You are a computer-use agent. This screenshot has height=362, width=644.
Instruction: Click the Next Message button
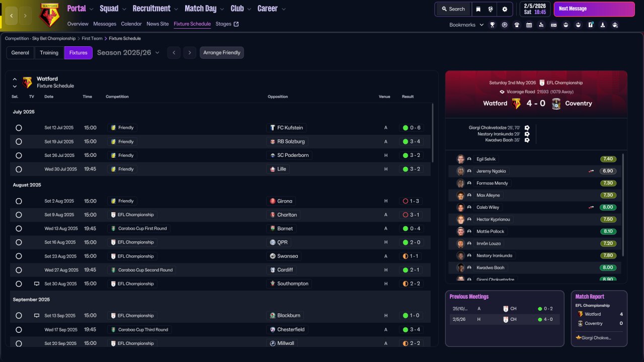(x=594, y=9)
